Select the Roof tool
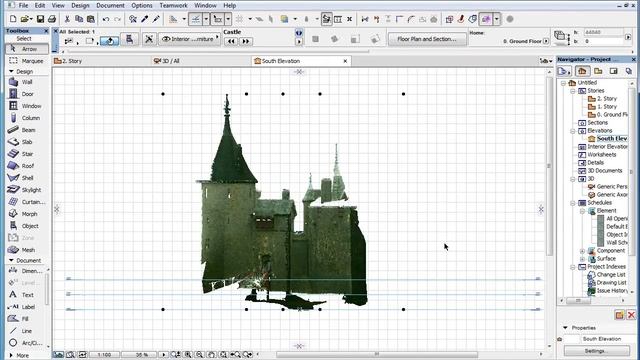 (x=27, y=166)
